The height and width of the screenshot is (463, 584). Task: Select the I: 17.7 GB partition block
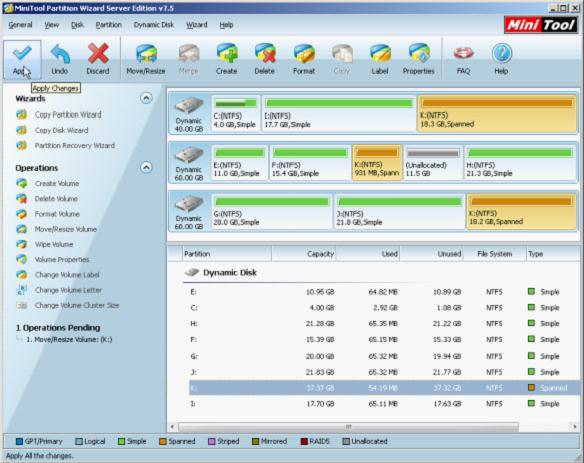tap(339, 113)
